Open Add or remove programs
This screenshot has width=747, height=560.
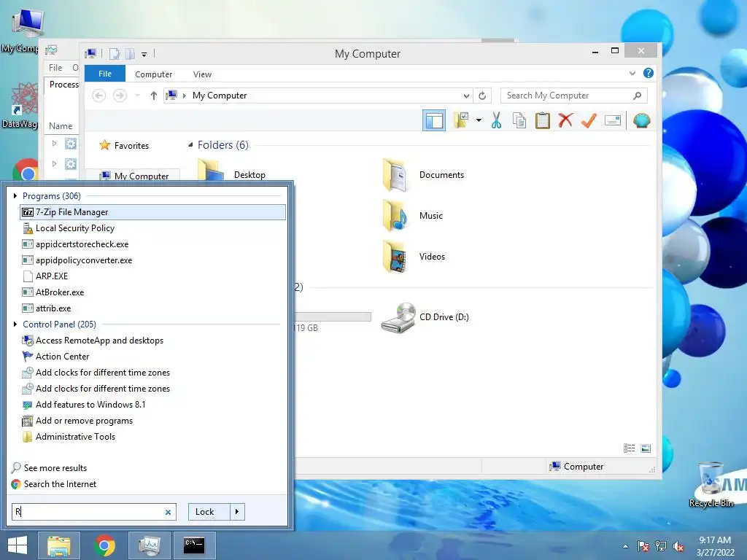coord(153,421)
